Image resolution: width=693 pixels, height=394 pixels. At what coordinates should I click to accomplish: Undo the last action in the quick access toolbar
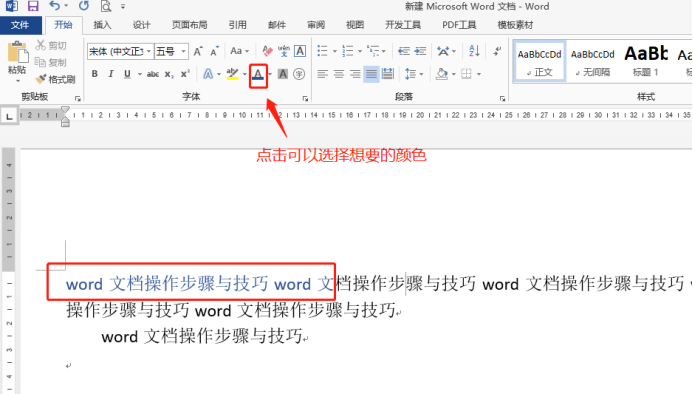(55, 6)
